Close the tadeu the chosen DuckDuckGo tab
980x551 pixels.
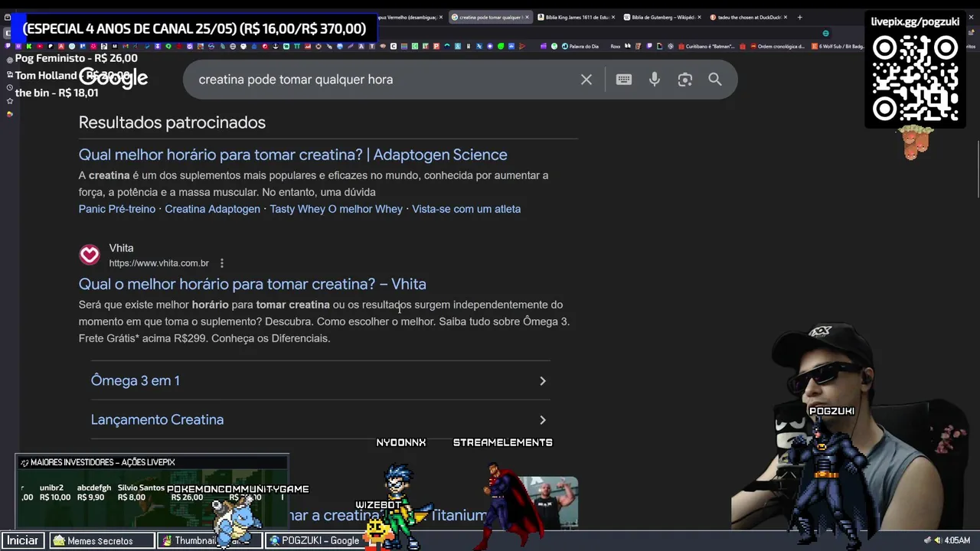click(x=785, y=17)
